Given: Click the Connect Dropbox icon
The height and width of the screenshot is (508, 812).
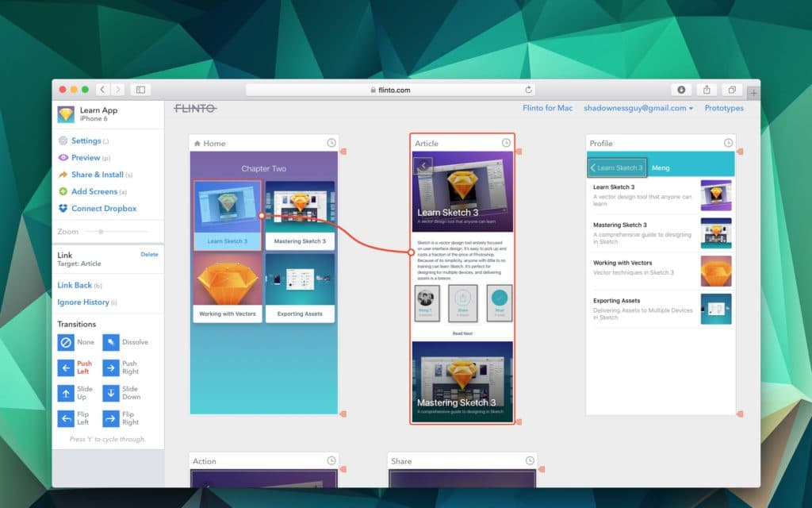Looking at the screenshot, I should coord(62,208).
